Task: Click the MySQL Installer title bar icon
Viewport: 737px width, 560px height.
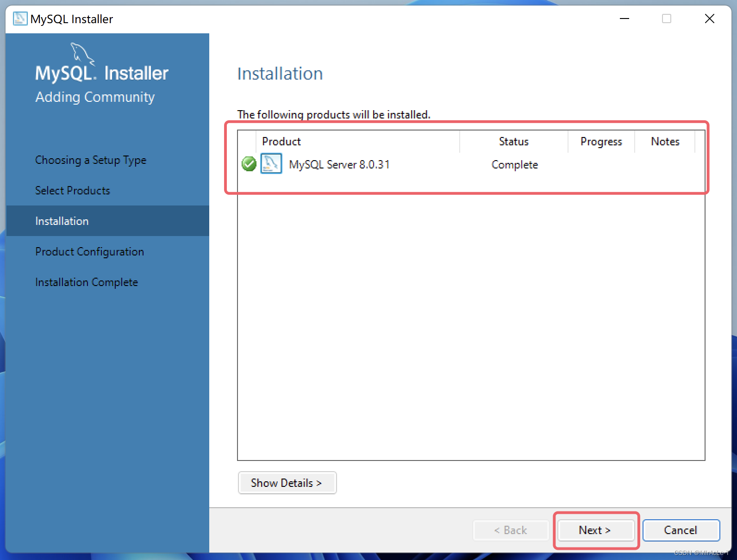Action: (x=20, y=19)
